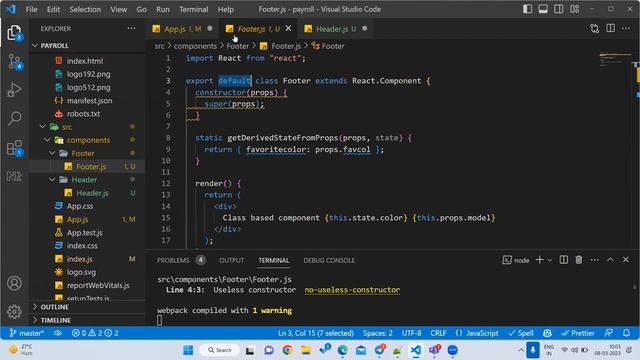Toggle the primary side bar layout icon

[527, 9]
